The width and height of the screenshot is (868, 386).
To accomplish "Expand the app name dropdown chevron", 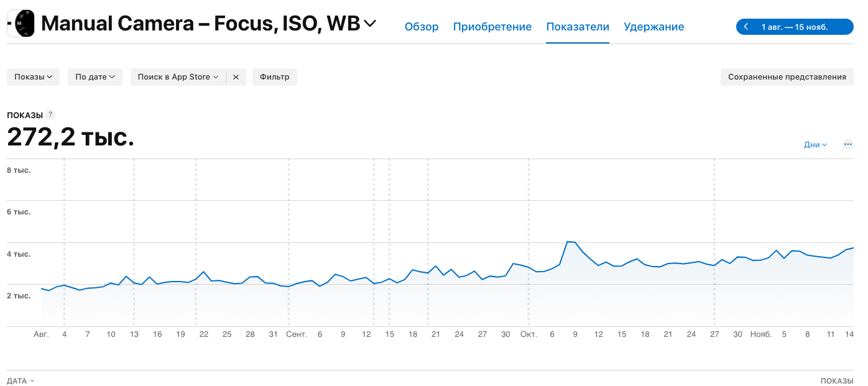I will pyautogui.click(x=370, y=24).
